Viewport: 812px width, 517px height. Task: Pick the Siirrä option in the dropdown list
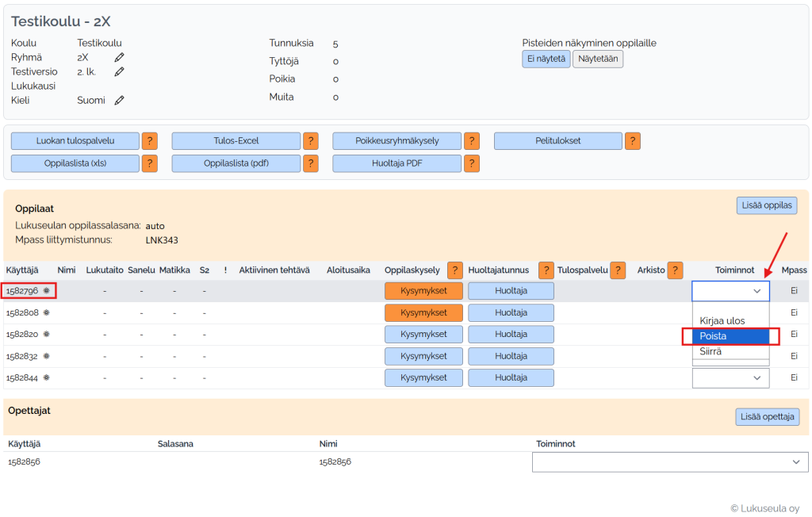click(x=710, y=351)
